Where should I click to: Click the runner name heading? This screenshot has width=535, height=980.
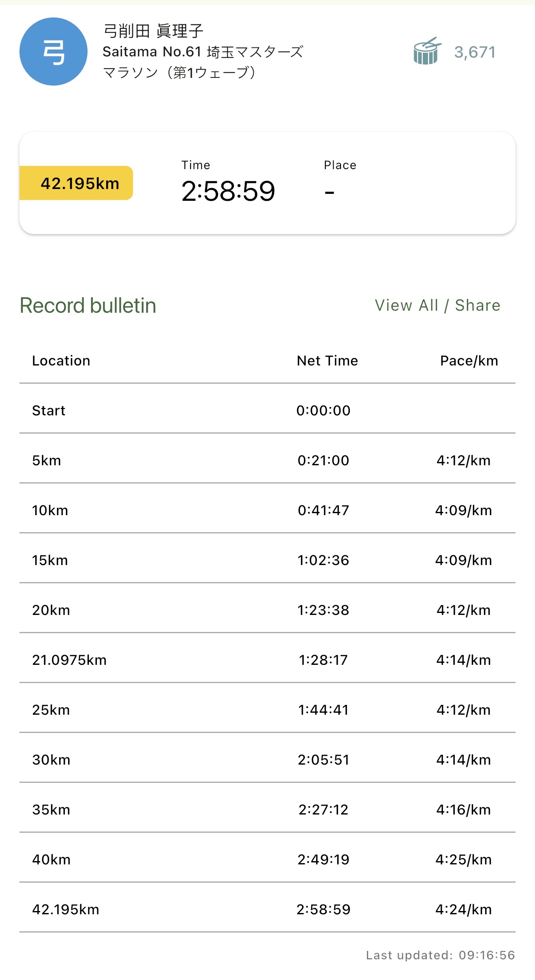tap(153, 31)
